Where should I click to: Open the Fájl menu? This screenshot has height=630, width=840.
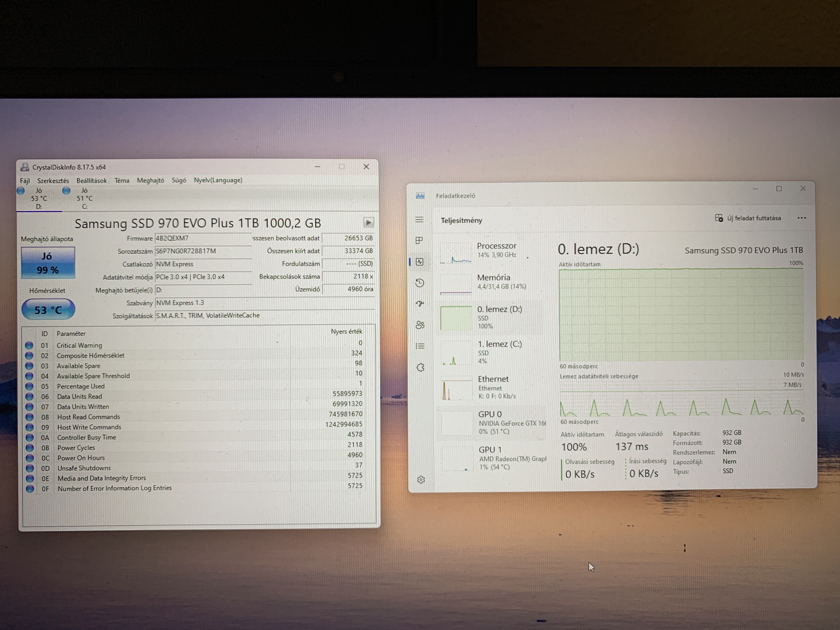tap(25, 180)
